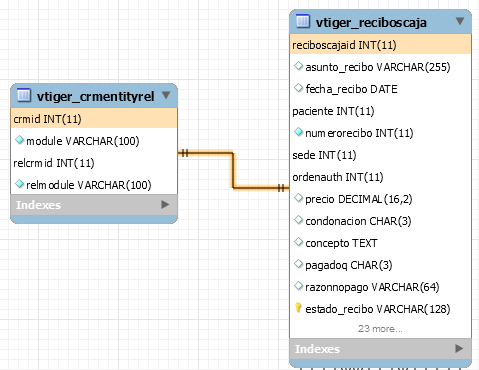This screenshot has height=370, width=479.
Task: Select the crmid INT(11) column
Action: (x=94, y=119)
